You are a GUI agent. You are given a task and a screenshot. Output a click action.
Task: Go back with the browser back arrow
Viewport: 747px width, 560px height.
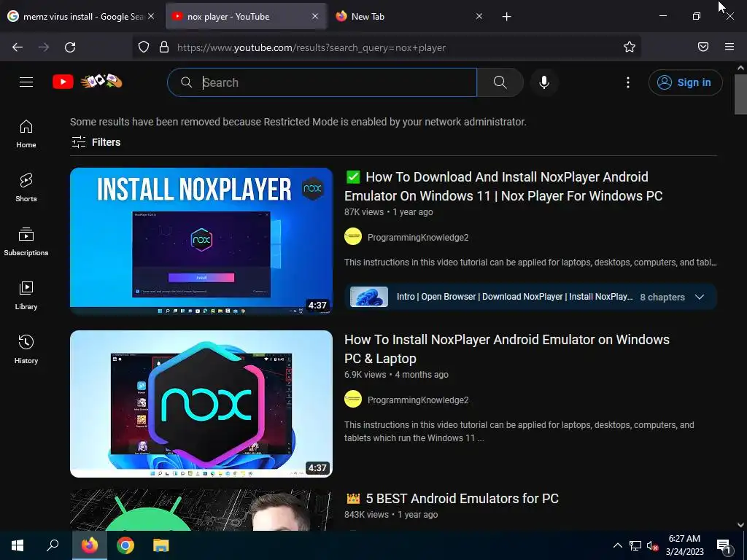tap(18, 47)
